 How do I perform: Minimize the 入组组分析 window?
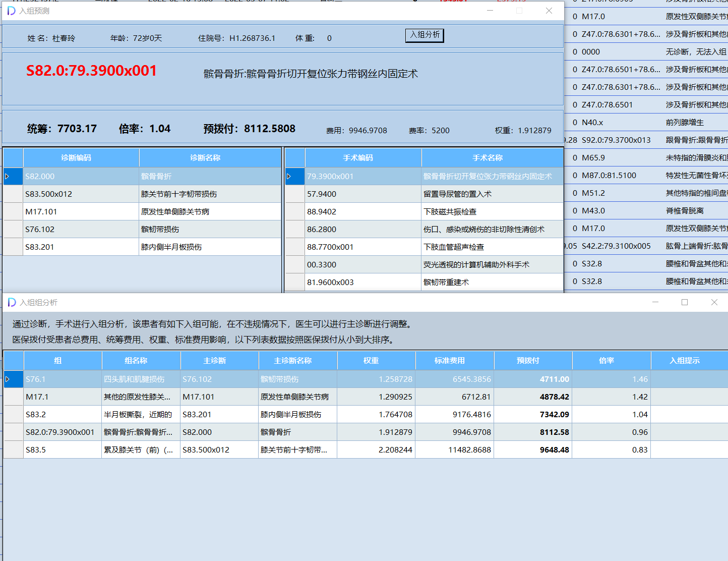(655, 302)
